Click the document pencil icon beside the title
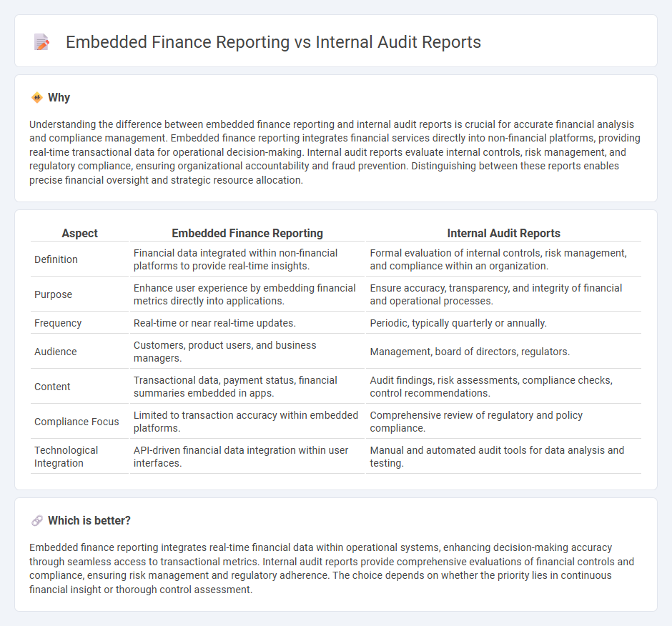 point(41,42)
